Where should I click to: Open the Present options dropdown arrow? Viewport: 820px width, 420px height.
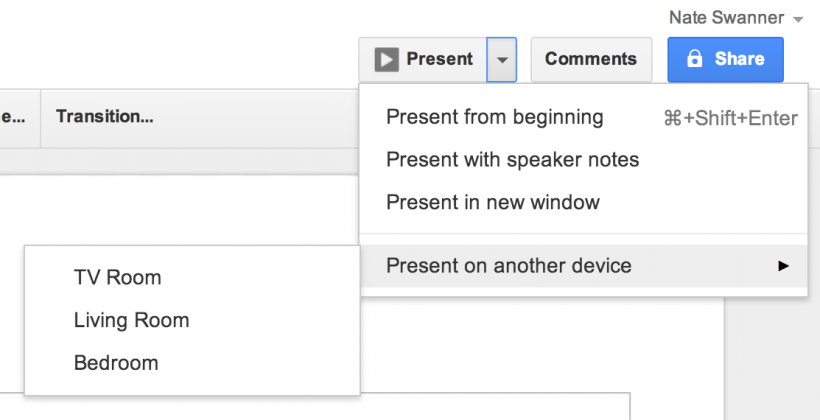click(502, 60)
